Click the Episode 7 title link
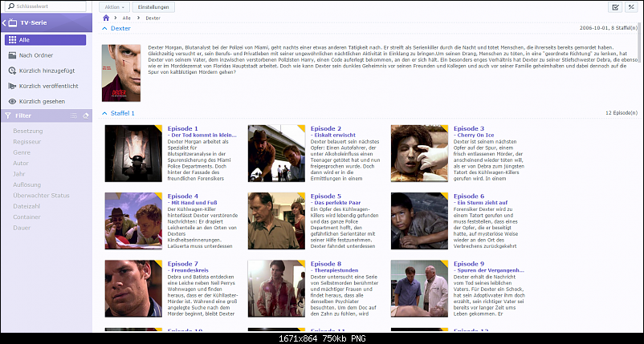 point(183,264)
